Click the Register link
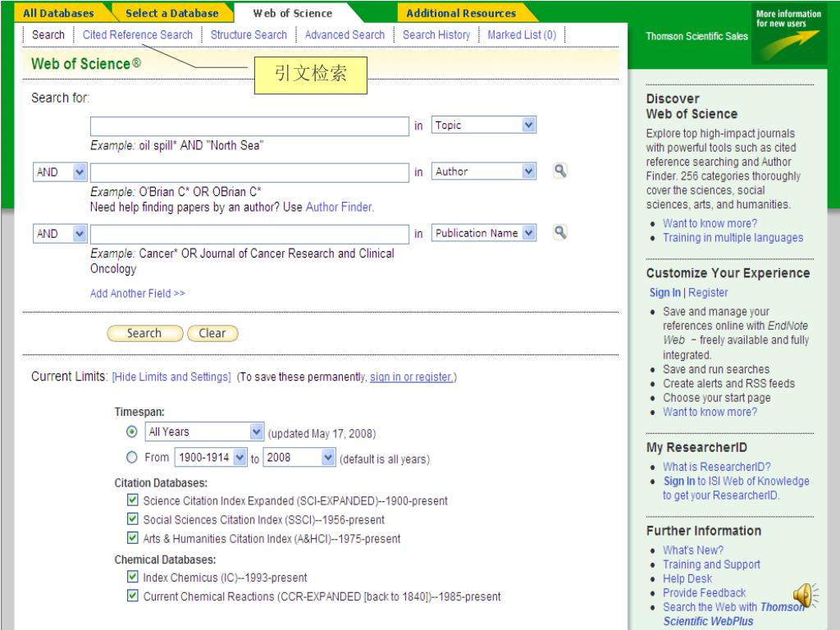Screen dimensions: 840x630 (708, 293)
